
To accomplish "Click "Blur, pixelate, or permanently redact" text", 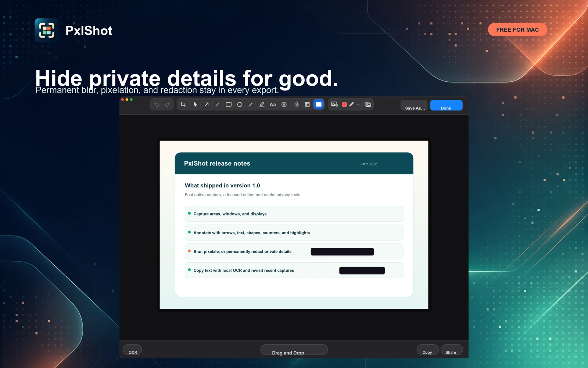I will (x=243, y=252).
